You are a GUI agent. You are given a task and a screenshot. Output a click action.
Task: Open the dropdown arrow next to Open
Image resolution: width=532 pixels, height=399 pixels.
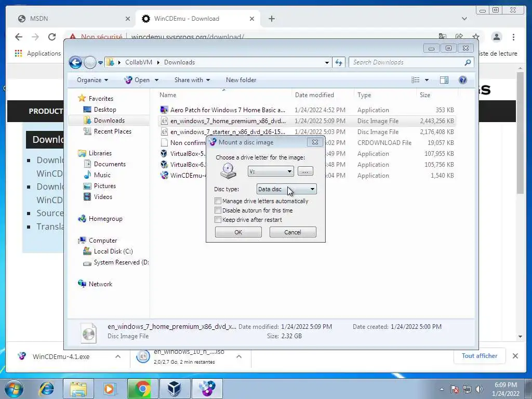tap(156, 80)
